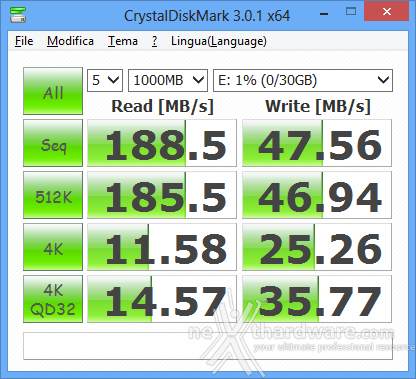This screenshot has height=379, width=416.
Task: Click the Seq write result 47.56
Action: pyautogui.click(x=317, y=143)
